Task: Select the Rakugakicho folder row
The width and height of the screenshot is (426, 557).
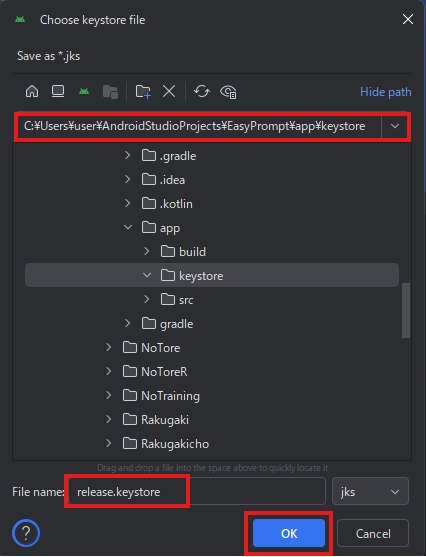Action: (x=212, y=443)
